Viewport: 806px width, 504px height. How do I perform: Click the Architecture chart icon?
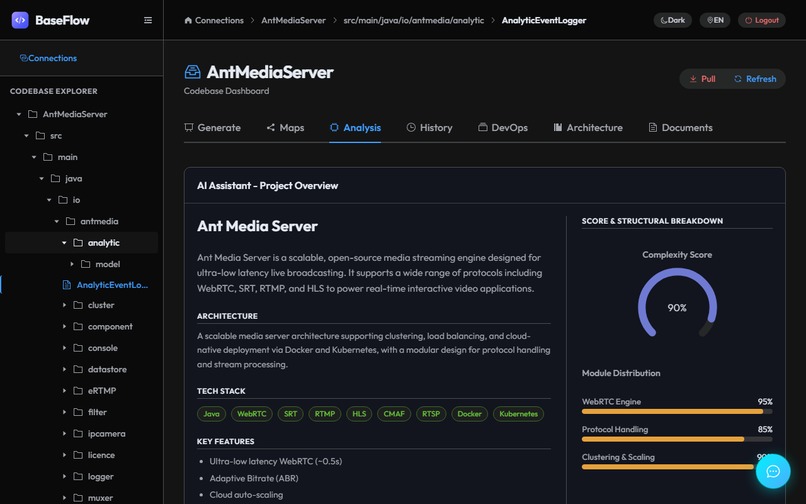click(558, 127)
